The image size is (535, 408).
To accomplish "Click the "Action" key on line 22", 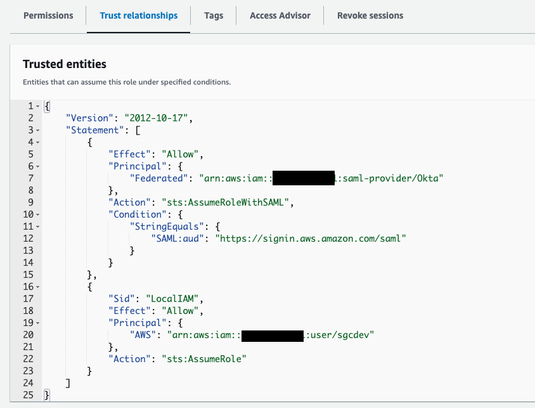I will click(x=129, y=359).
